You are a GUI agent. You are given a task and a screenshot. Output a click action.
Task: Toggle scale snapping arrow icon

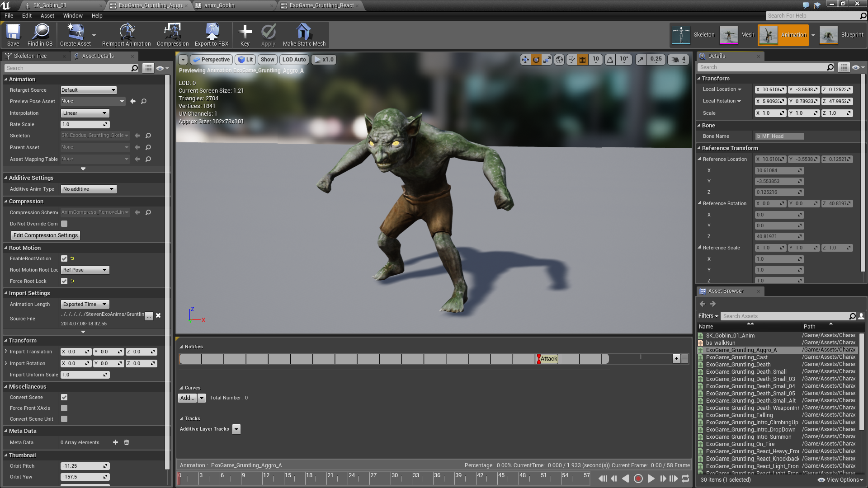[x=641, y=60]
